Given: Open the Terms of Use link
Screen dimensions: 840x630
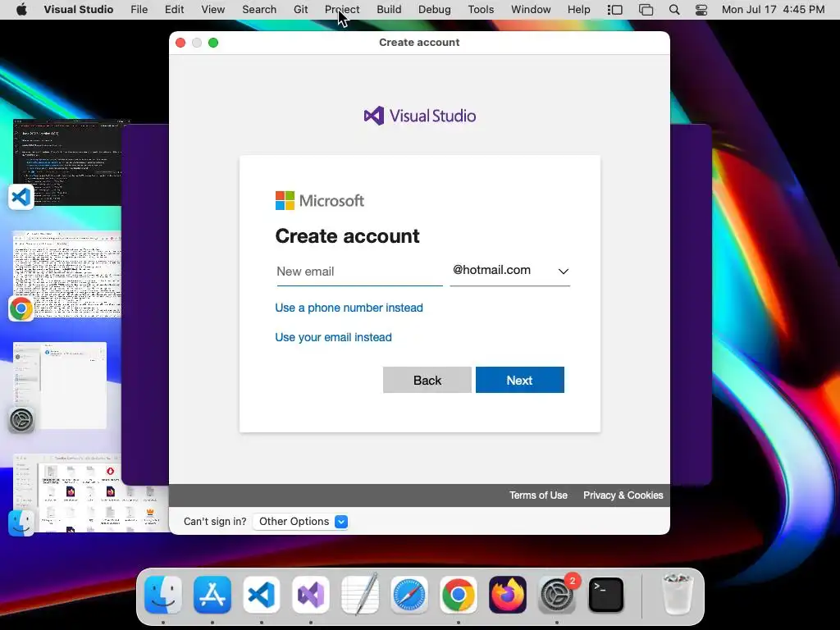Looking at the screenshot, I should [x=538, y=495].
